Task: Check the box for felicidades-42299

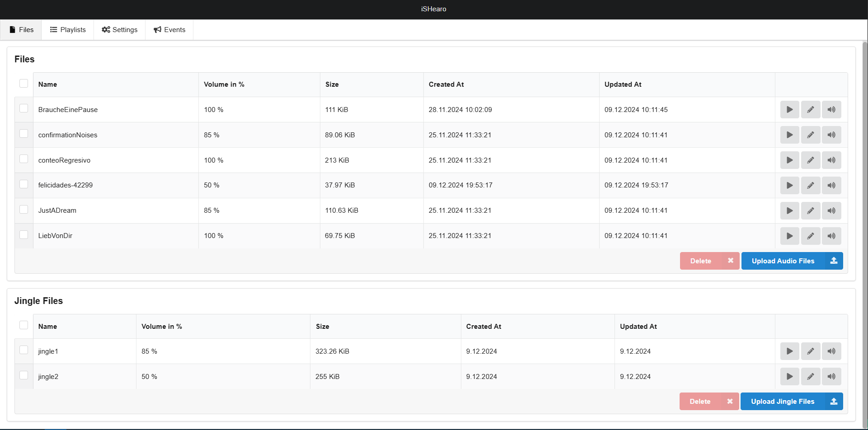Action: coord(24,184)
